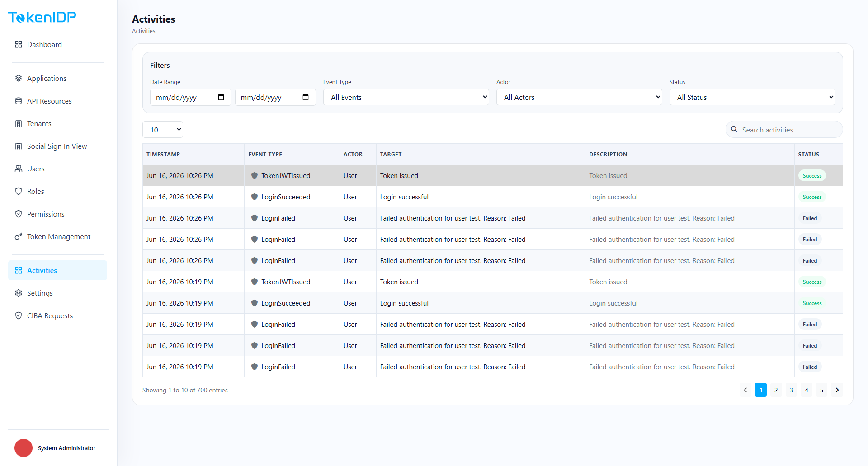Click the Social Sign In View icon
The image size is (868, 466).
click(19, 146)
